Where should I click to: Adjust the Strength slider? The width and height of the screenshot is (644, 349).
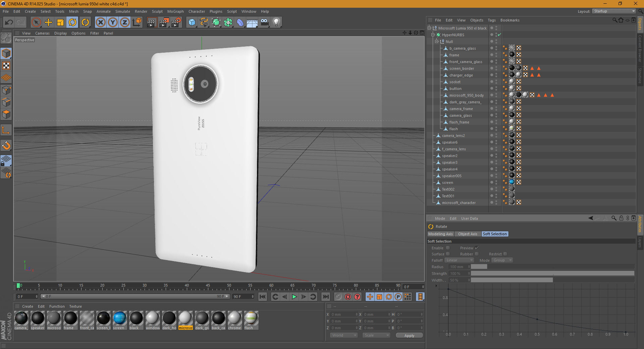click(552, 273)
